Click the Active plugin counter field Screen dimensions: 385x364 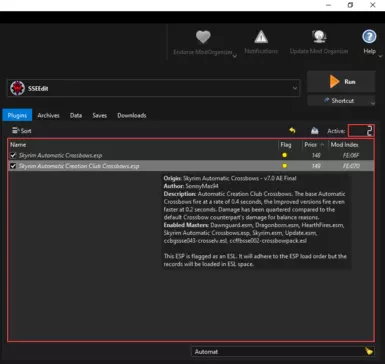pyautogui.click(x=361, y=131)
